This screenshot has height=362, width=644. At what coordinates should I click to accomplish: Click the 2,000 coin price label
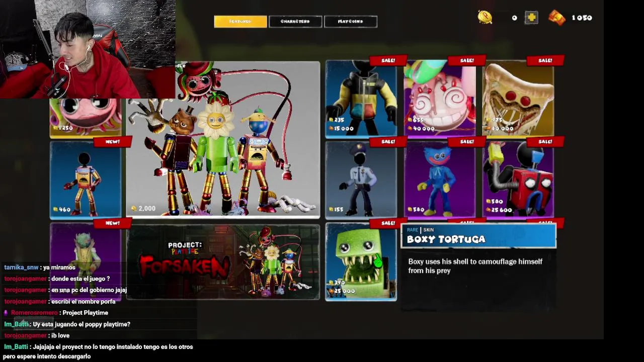143,208
